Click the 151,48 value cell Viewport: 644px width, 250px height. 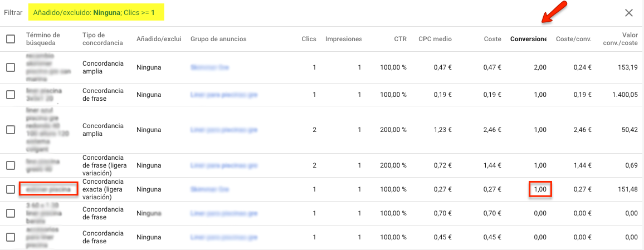[x=628, y=189]
